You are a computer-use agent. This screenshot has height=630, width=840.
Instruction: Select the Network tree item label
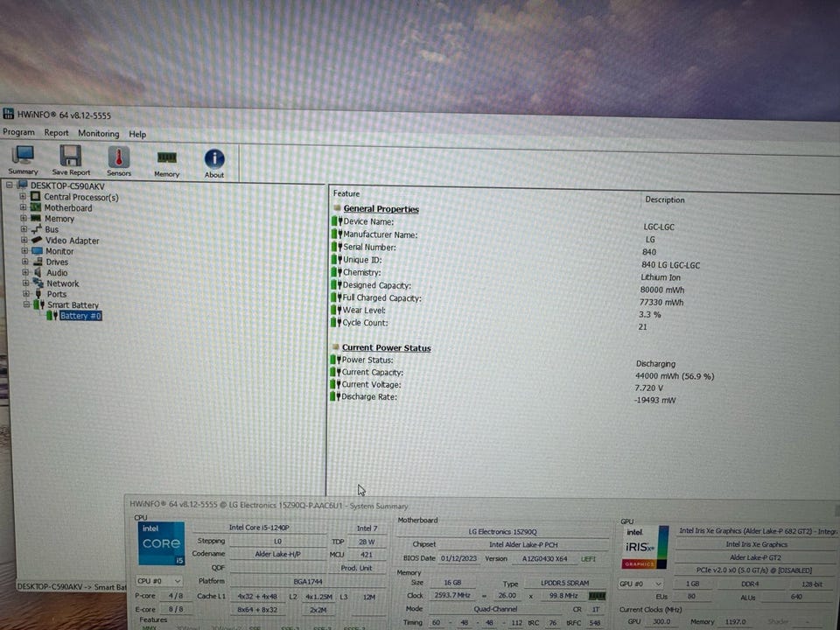pyautogui.click(x=62, y=283)
